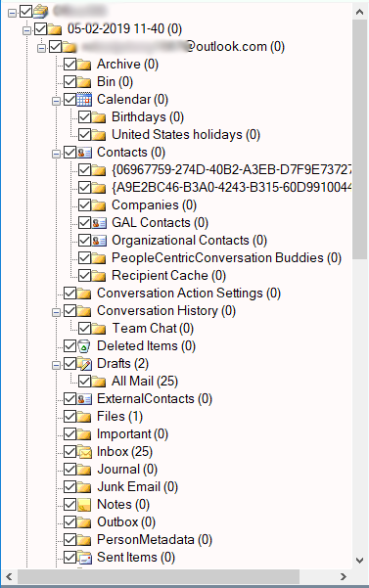The width and height of the screenshot is (369, 588).
Task: Select the All Mail (25) folder
Action: point(145,382)
